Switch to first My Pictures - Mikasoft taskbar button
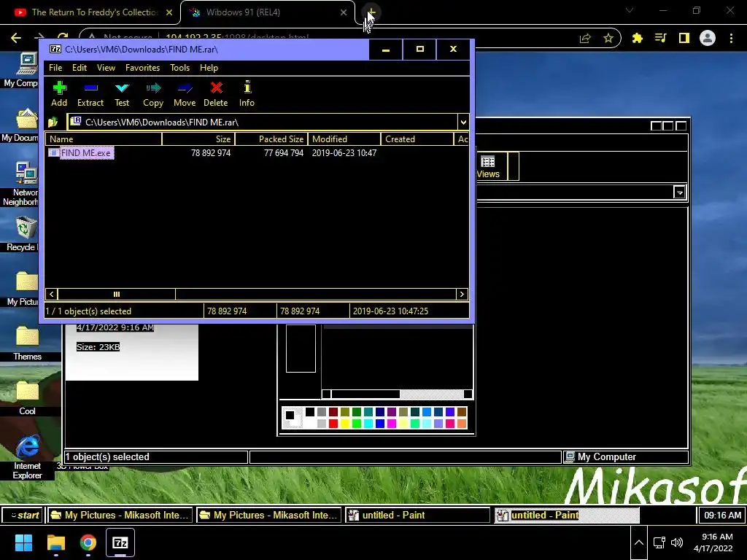Viewport: 747px width, 560px height. click(x=120, y=516)
